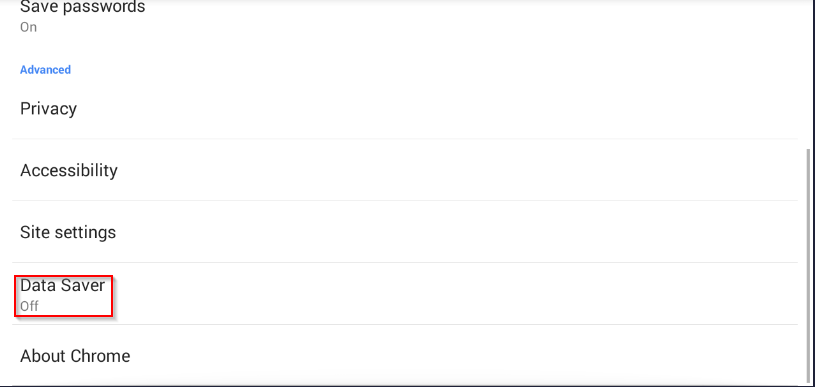This screenshot has height=387, width=815.
Task: Click the word Chrome in About Chrome
Action: (x=100, y=356)
